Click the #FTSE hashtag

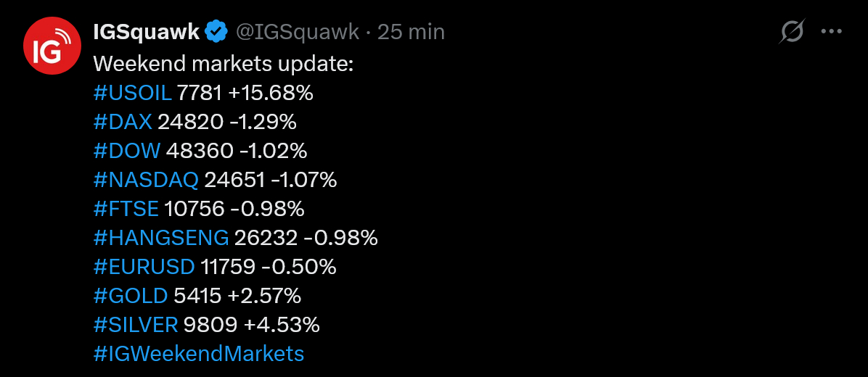point(126,209)
